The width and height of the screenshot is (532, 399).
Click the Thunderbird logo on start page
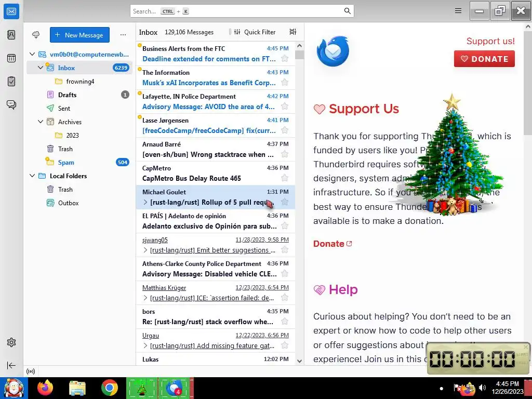click(332, 51)
